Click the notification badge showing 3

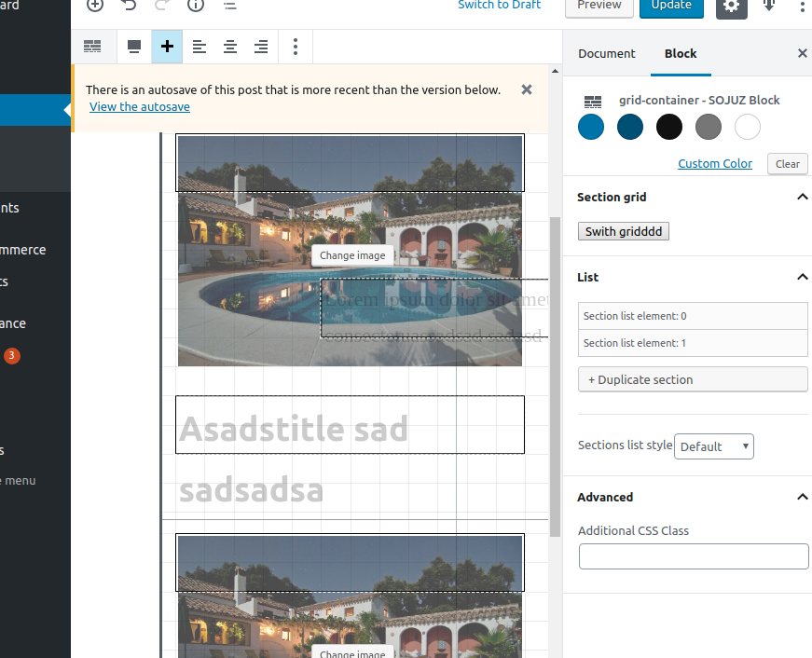click(12, 356)
